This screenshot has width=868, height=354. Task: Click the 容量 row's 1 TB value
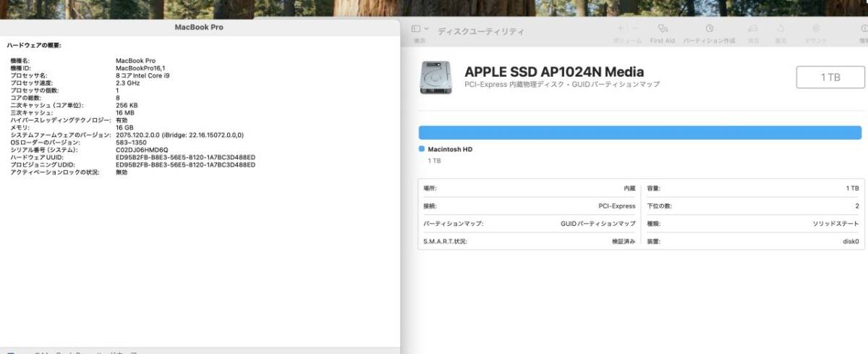(852, 188)
